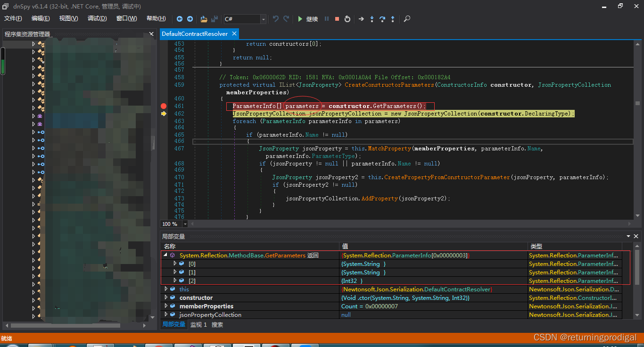Close the DefaultContractResolver tab
Viewport: 644px width, 347px height.
(x=233, y=34)
